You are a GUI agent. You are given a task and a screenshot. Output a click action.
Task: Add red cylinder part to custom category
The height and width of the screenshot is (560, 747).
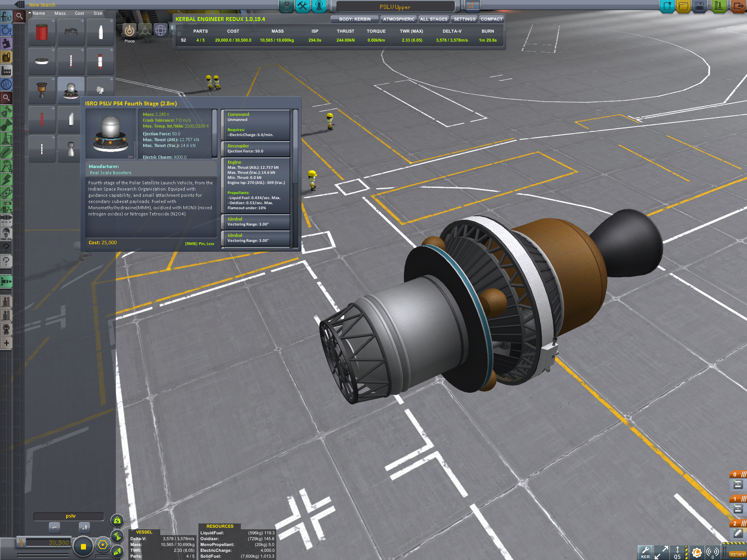coord(53,21)
